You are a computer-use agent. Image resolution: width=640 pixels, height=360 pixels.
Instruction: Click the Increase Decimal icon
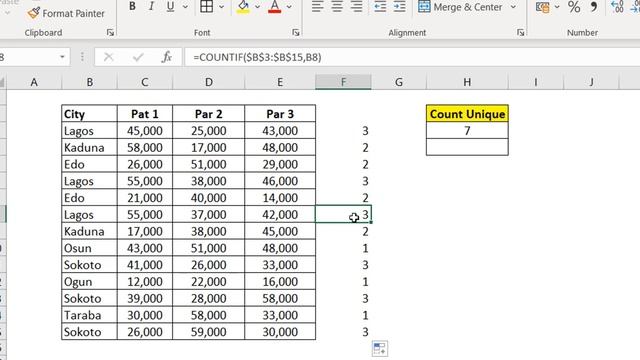617,7
